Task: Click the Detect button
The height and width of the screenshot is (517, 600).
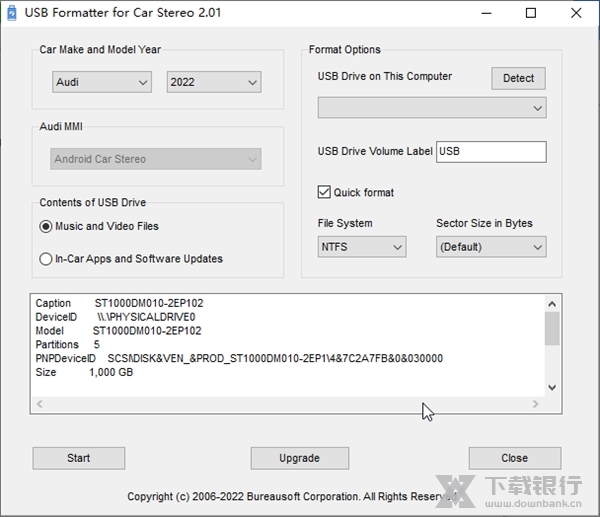Action: click(518, 78)
